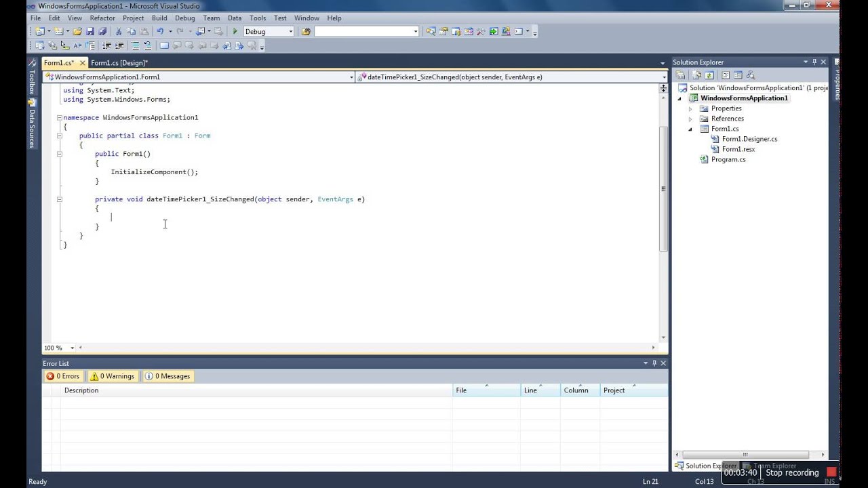Click the View Designer icon in Solution Explorer
The image size is (868, 488).
[x=738, y=75]
